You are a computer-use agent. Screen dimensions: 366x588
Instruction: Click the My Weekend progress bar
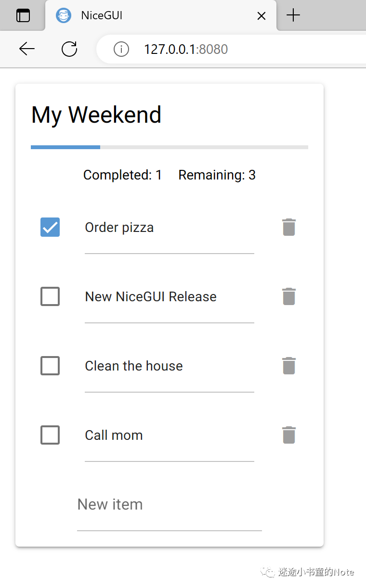(169, 147)
